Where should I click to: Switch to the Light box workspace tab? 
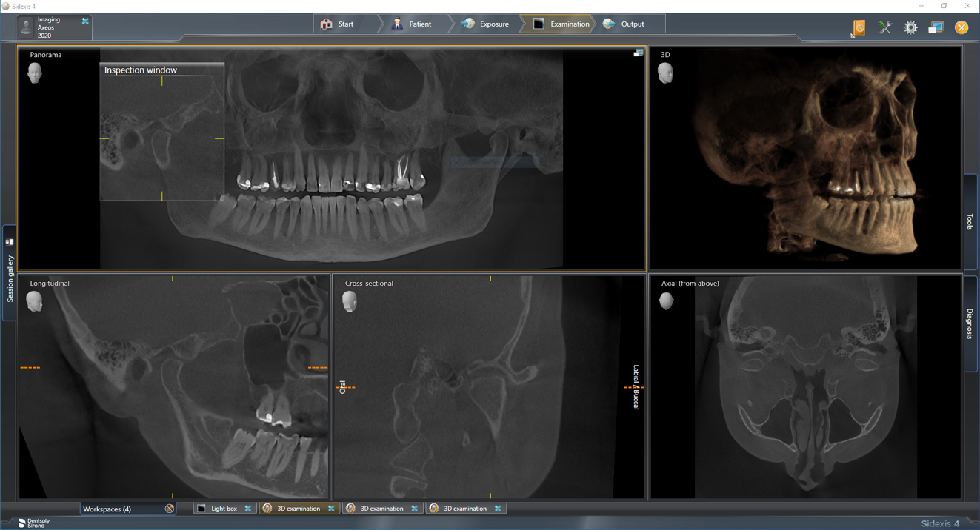point(223,509)
